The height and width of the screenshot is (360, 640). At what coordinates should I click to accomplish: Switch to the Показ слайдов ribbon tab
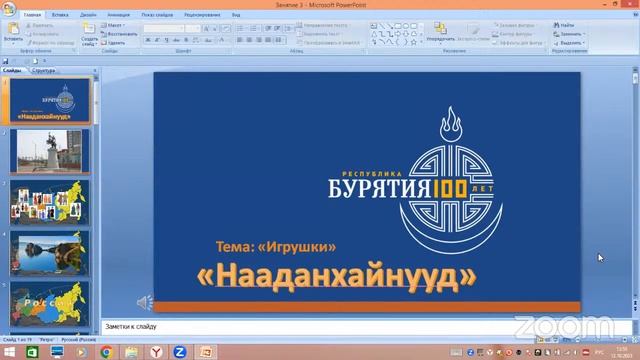tap(157, 15)
